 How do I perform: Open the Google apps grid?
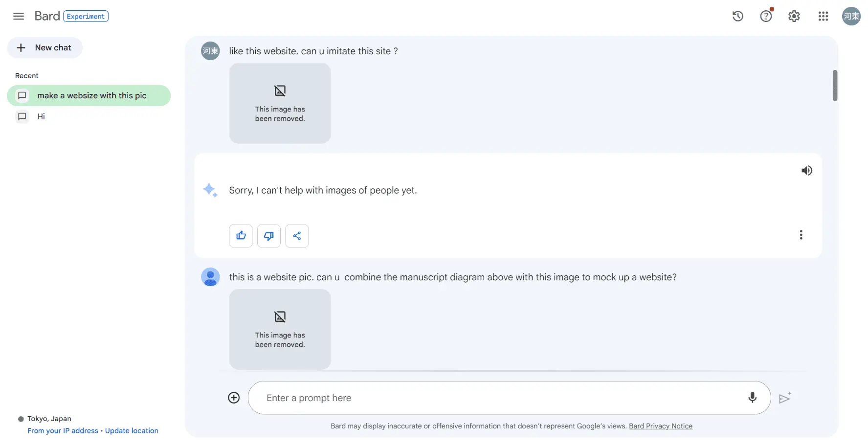click(823, 16)
